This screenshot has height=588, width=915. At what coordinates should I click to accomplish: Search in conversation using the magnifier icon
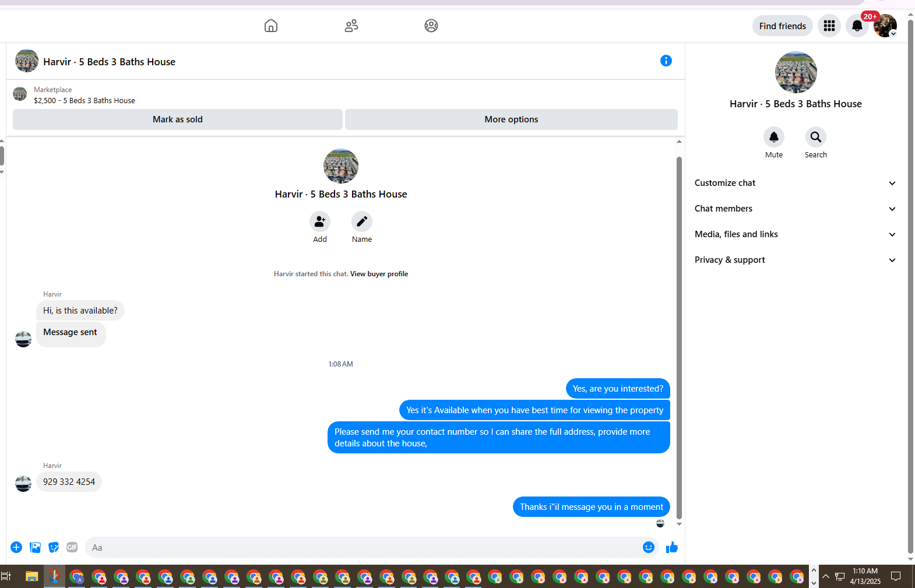coord(816,137)
